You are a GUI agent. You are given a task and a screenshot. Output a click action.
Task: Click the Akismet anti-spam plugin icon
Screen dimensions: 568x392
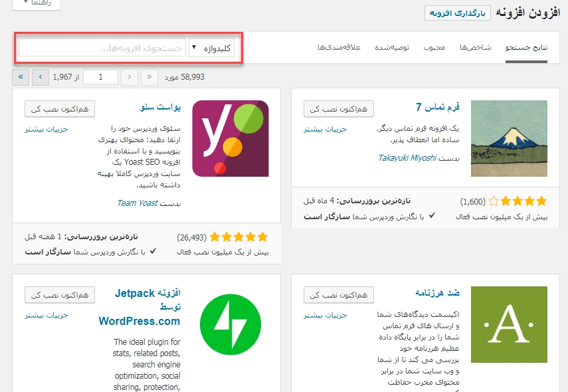(x=509, y=324)
